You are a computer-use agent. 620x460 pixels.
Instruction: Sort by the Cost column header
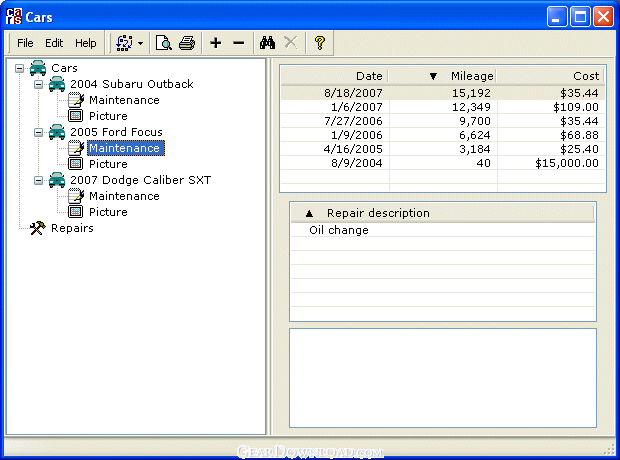550,76
